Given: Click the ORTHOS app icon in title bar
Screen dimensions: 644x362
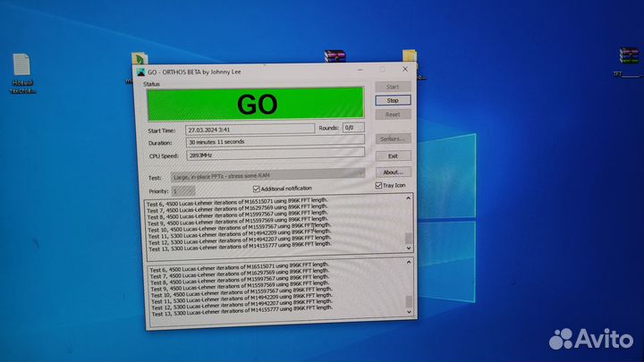Looking at the screenshot, I should [x=140, y=72].
